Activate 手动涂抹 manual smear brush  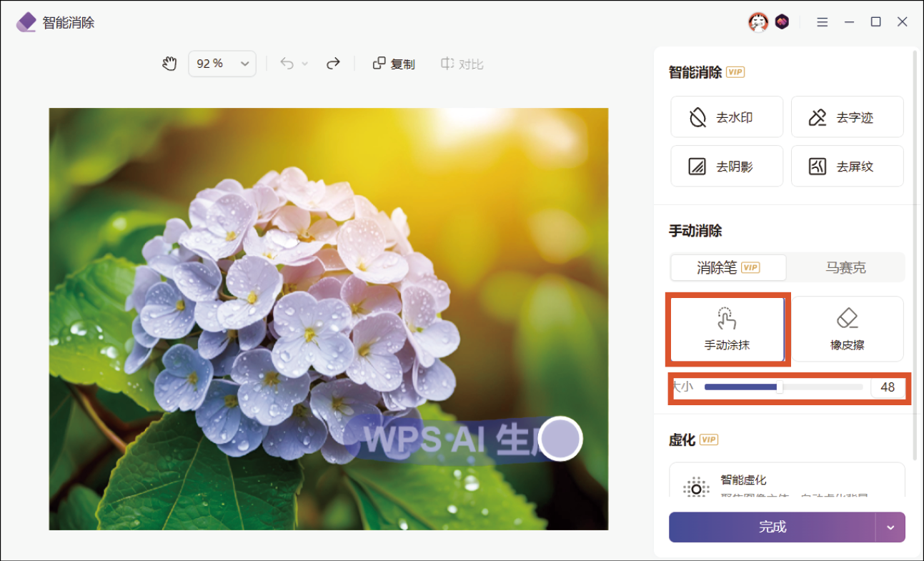click(x=727, y=329)
